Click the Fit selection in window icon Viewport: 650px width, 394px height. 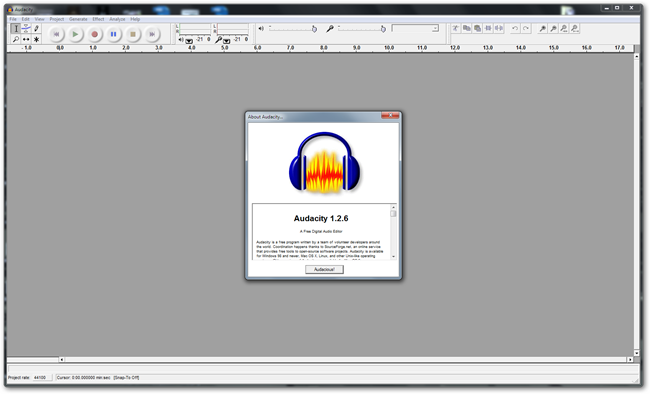coord(564,28)
